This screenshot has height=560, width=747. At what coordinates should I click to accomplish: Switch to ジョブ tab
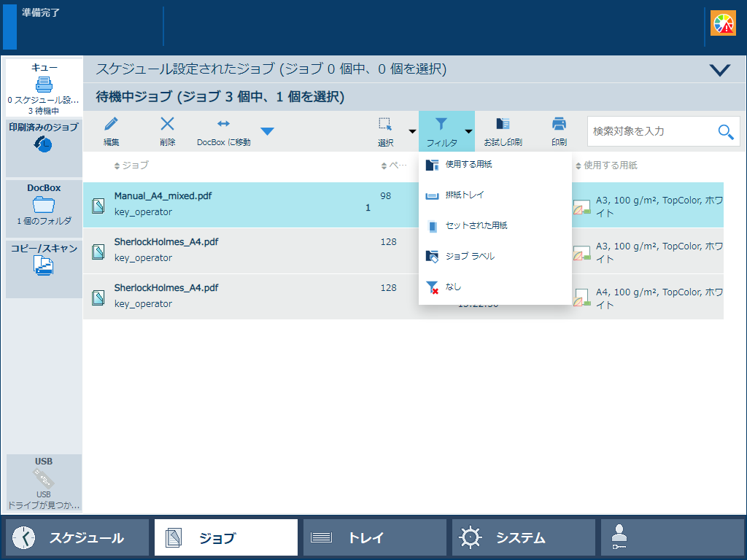(x=226, y=537)
